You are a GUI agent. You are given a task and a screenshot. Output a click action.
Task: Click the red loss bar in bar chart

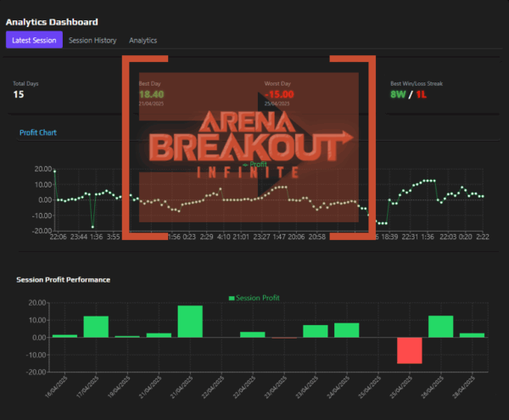point(409,350)
